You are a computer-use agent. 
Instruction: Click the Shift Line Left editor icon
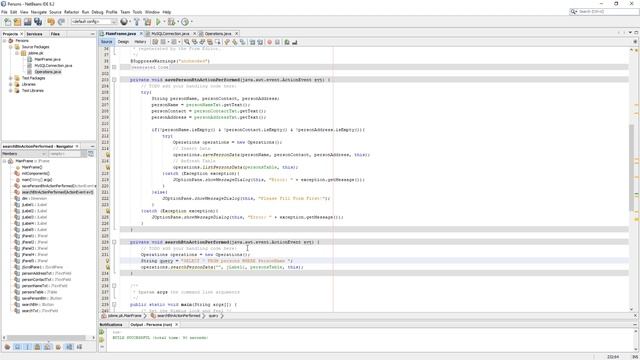click(x=252, y=42)
